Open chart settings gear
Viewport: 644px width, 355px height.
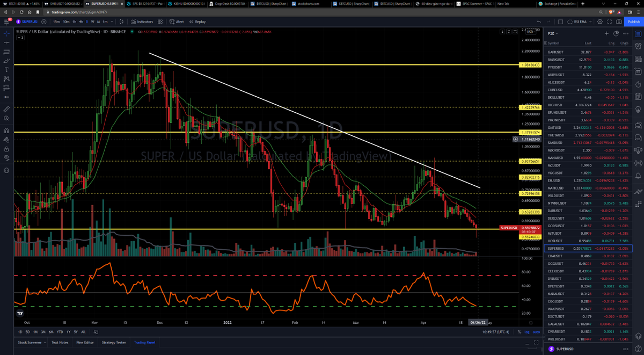pos(599,22)
